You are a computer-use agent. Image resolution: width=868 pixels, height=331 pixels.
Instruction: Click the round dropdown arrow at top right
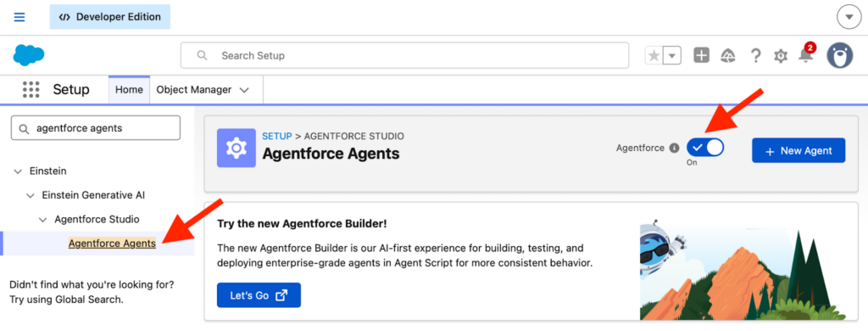[x=849, y=18]
